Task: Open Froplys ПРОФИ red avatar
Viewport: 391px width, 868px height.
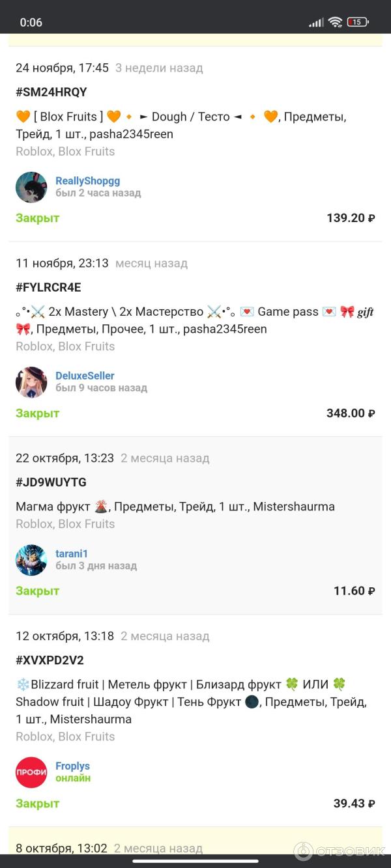Action: pos(31,772)
